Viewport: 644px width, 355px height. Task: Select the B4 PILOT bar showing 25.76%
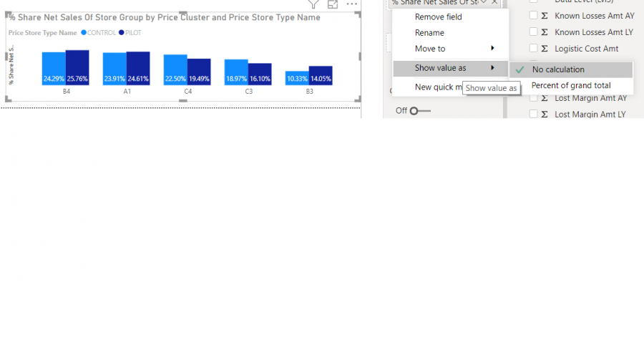(77, 68)
